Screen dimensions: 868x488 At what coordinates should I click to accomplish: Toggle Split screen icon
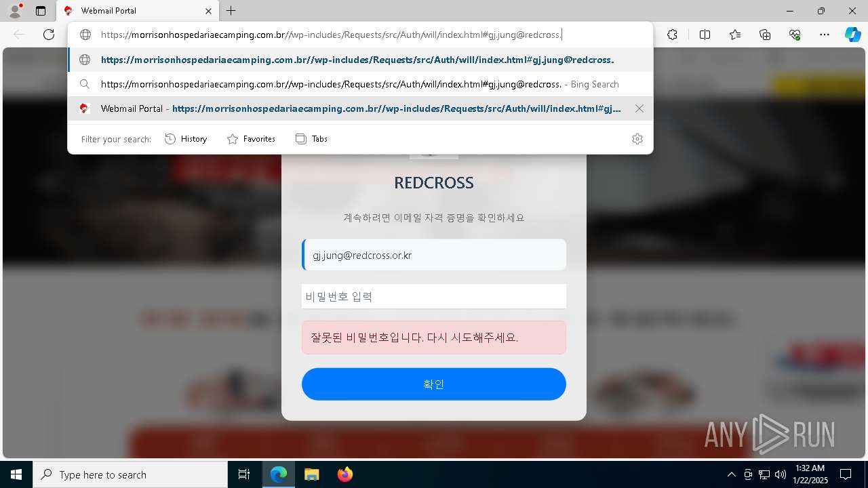tap(705, 35)
